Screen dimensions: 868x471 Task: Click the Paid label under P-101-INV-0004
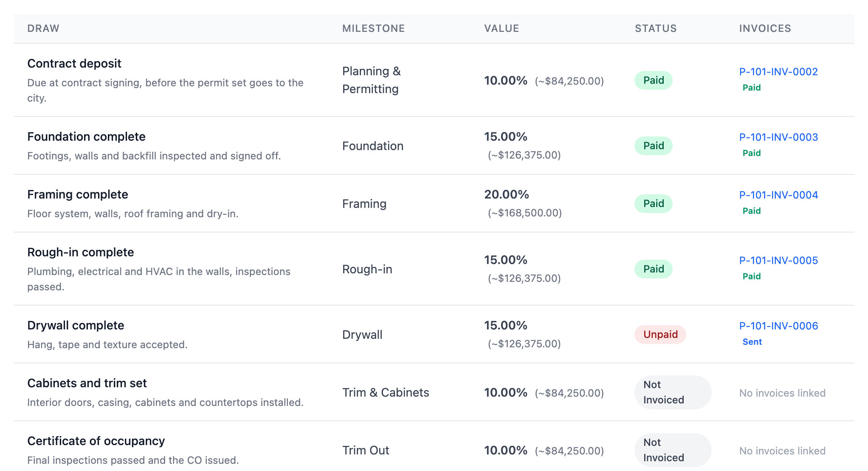coord(751,211)
